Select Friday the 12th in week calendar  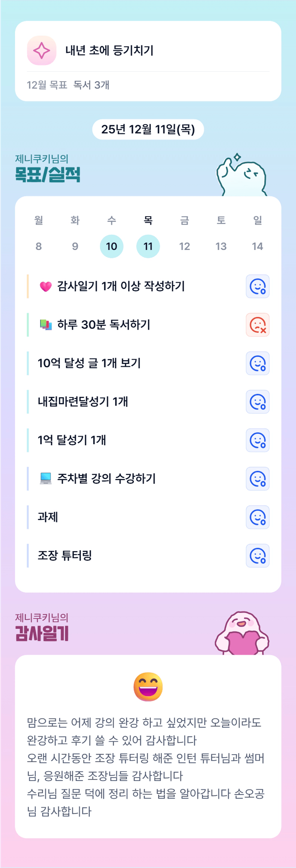coord(185,246)
